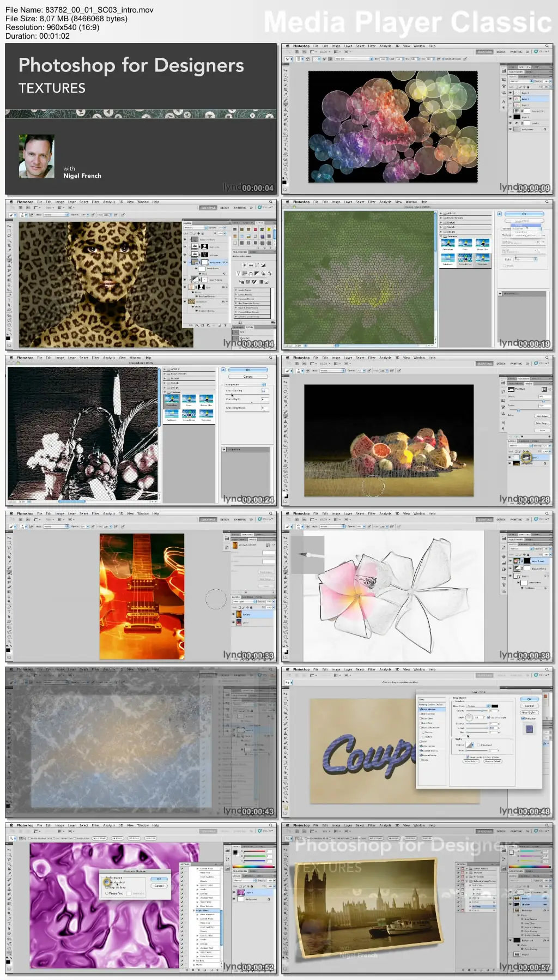Image resolution: width=558 pixels, height=980 pixels.
Task: Click Cancel in the Playback Options dialog
Action: 159,886
